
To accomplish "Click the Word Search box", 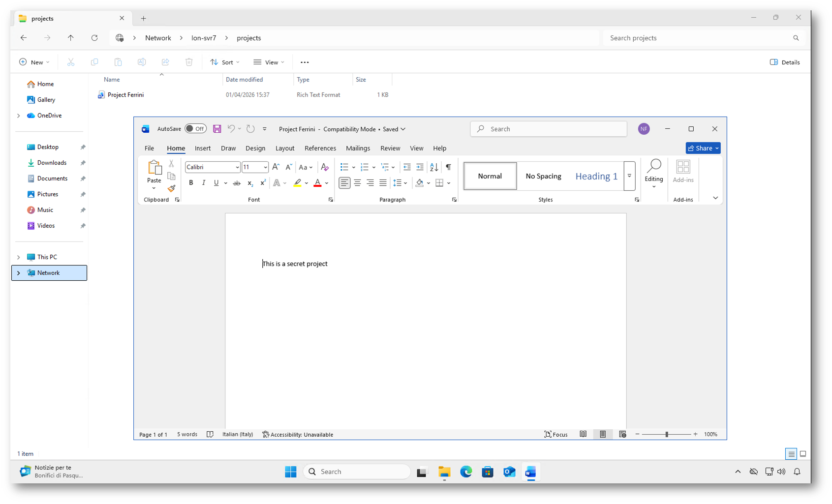I will click(549, 129).
